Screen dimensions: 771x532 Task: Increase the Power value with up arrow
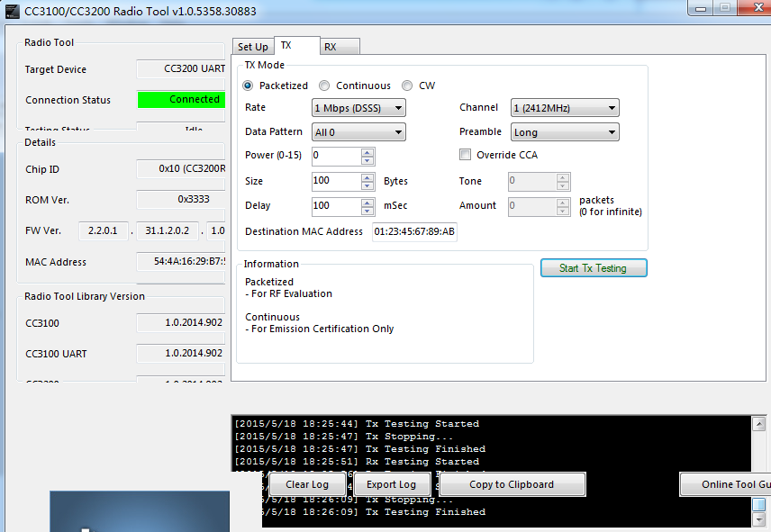coord(367,153)
